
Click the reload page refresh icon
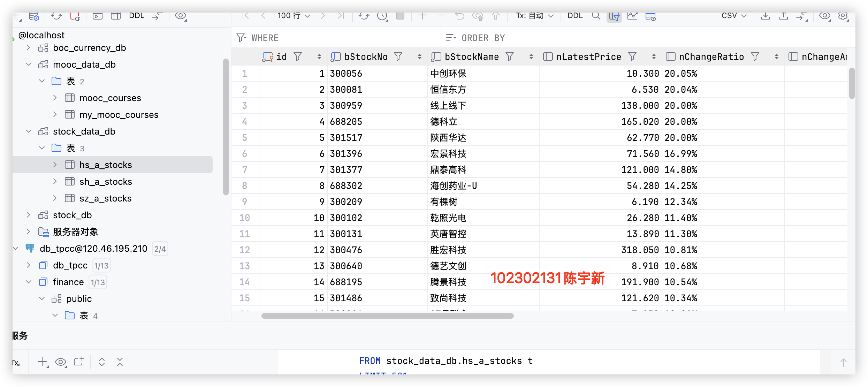(x=364, y=16)
